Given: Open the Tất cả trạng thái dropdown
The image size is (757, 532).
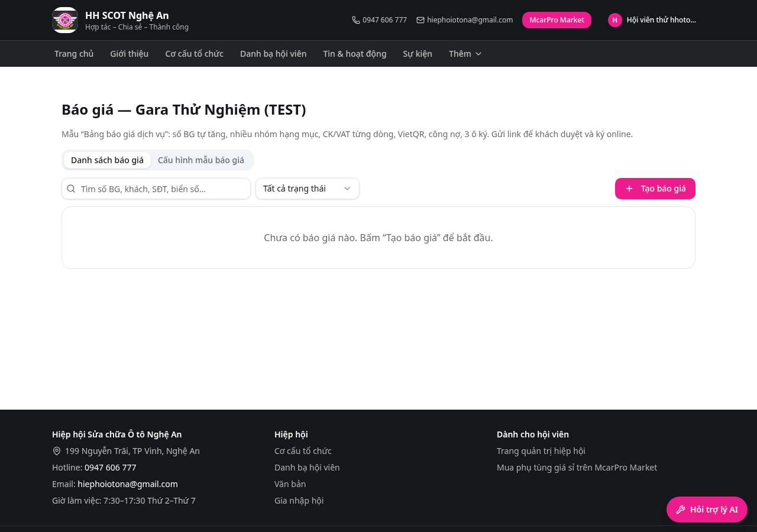Looking at the screenshot, I should (308, 189).
